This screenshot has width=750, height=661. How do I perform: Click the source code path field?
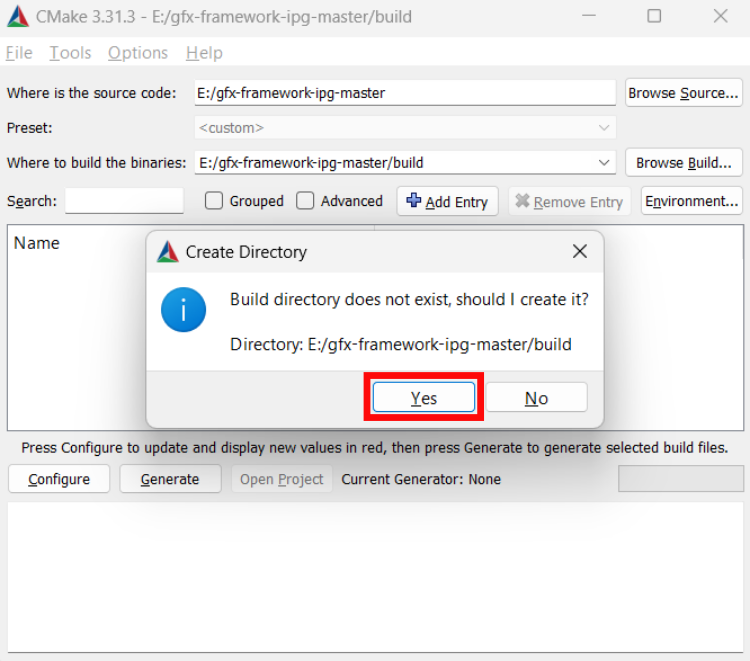click(x=404, y=93)
